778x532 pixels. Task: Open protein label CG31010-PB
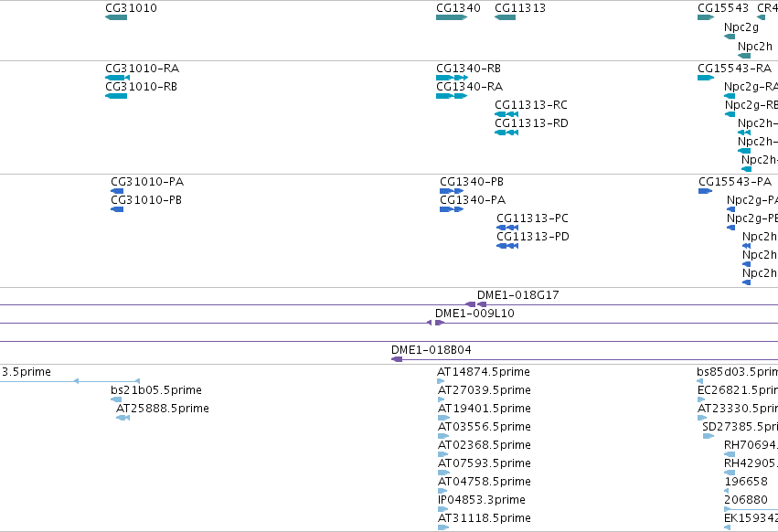[146, 200]
